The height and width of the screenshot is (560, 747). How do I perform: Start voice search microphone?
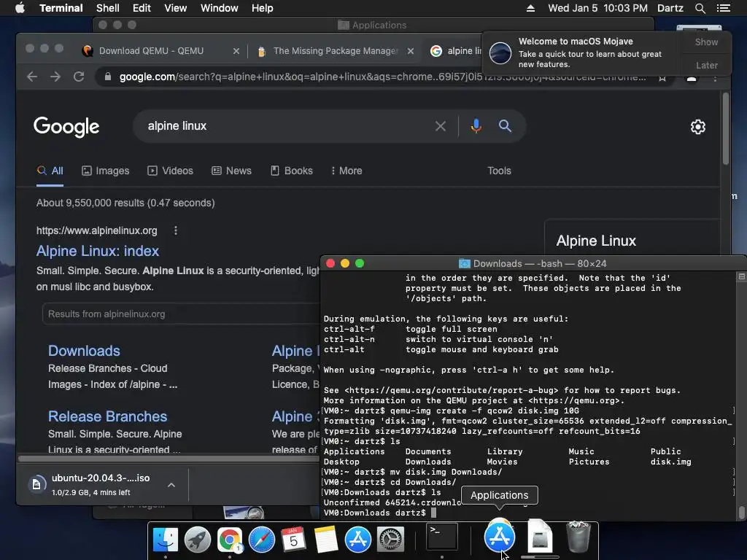click(x=476, y=125)
